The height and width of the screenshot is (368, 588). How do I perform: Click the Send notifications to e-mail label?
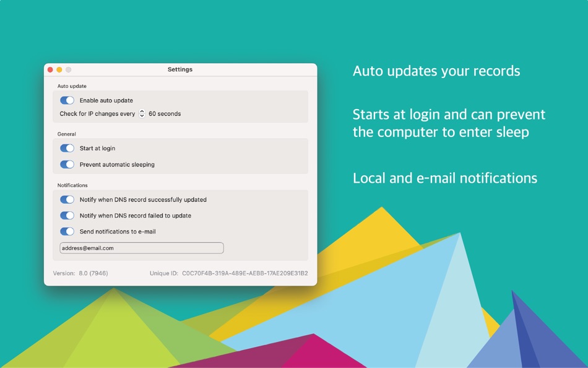tap(118, 232)
